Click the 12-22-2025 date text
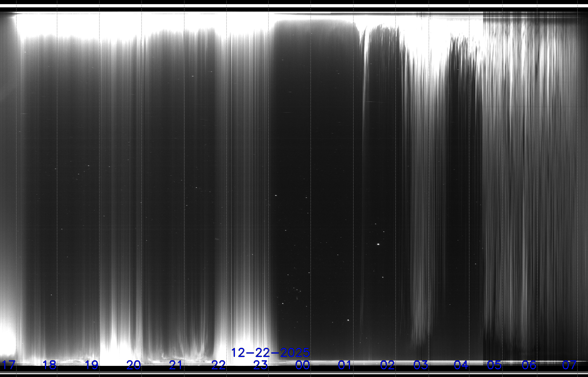 tap(270, 353)
